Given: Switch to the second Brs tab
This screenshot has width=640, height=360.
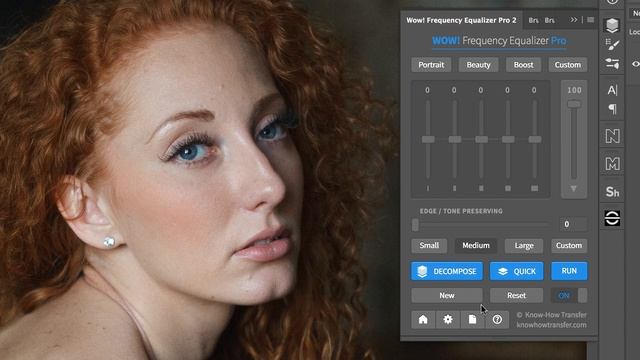Looking at the screenshot, I should pos(550,20).
